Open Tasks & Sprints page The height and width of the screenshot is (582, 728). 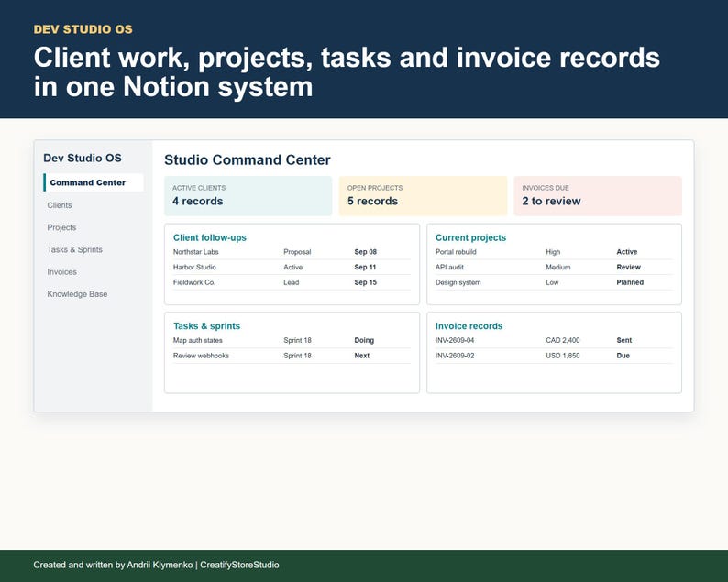pyautogui.click(x=75, y=249)
